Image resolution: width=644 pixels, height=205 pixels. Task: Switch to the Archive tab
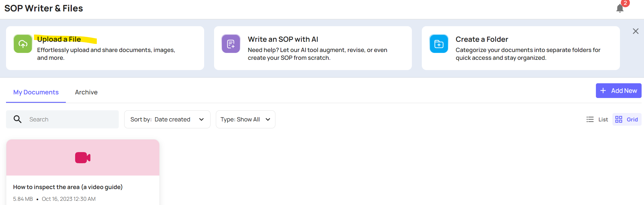click(x=86, y=92)
